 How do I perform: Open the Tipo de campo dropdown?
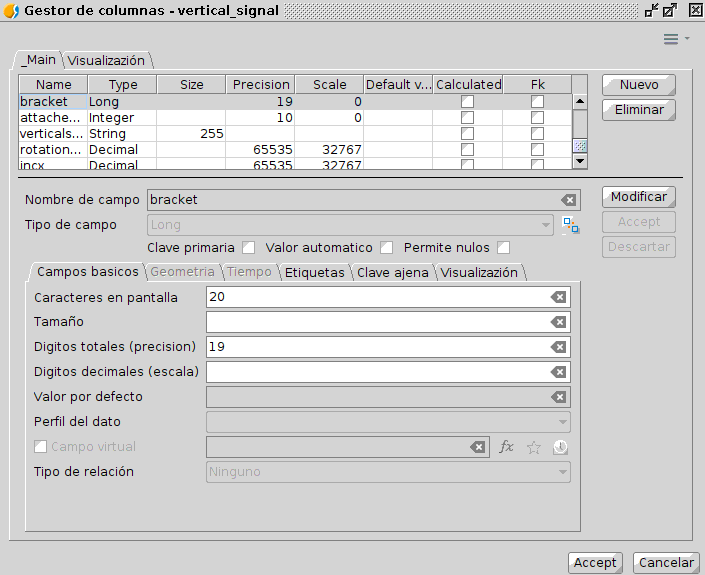pos(350,225)
